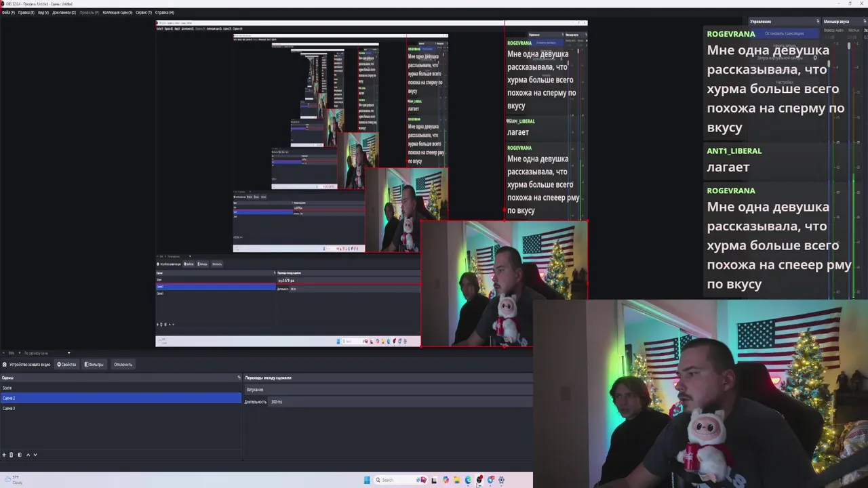This screenshot has height=488, width=868.
Task: Open the Справка (H) menu
Action: click(165, 12)
